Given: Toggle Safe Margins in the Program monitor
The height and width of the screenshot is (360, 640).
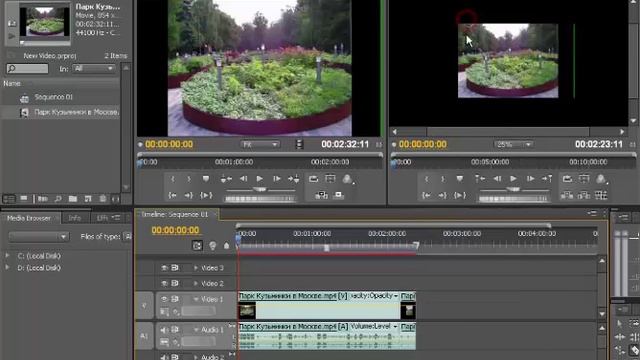Looking at the screenshot, I should (x=584, y=179).
